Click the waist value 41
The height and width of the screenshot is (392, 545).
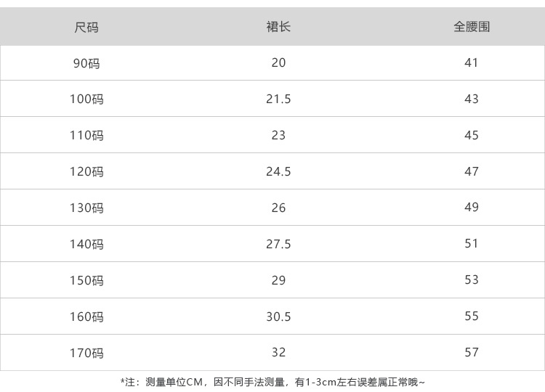point(472,62)
